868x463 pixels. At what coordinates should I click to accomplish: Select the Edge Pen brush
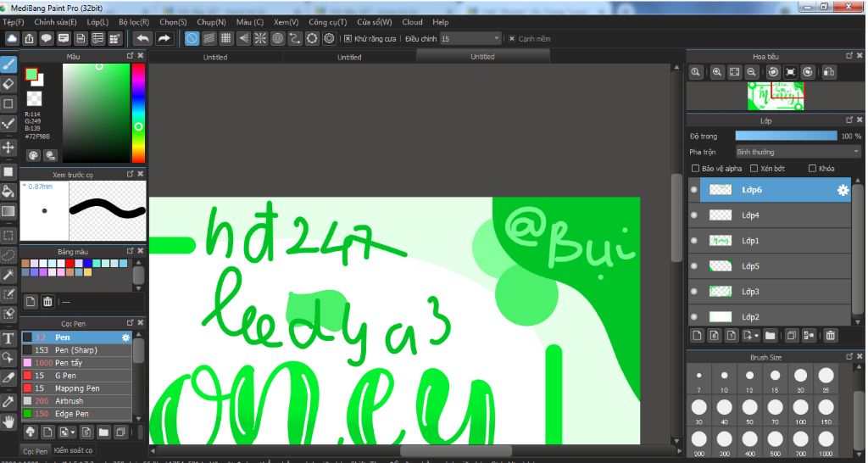point(76,414)
